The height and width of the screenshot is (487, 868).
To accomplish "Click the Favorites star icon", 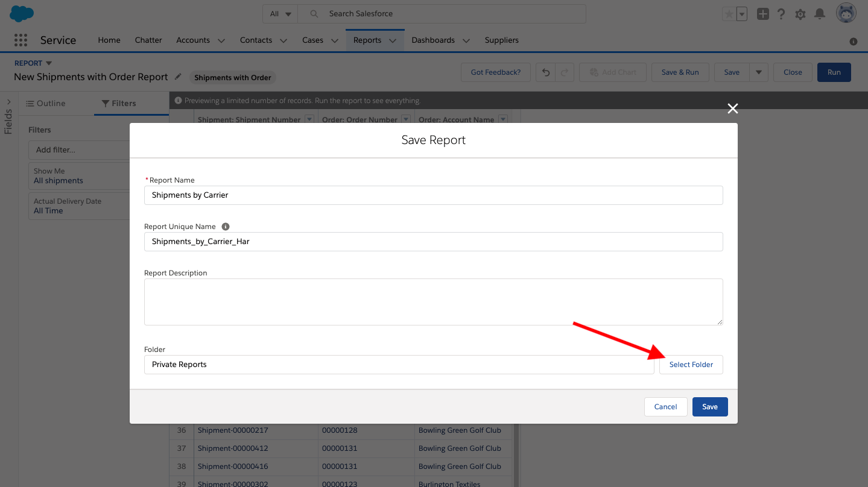I will coord(729,14).
